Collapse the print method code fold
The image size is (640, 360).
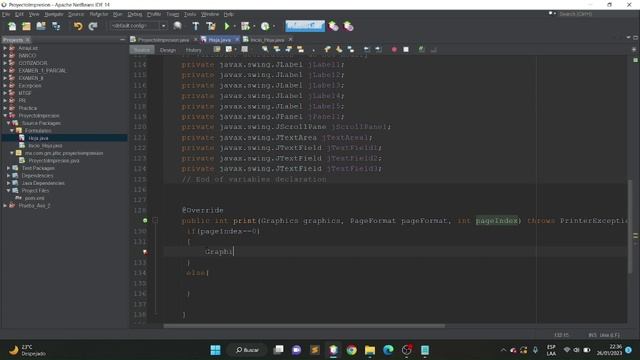(155, 220)
